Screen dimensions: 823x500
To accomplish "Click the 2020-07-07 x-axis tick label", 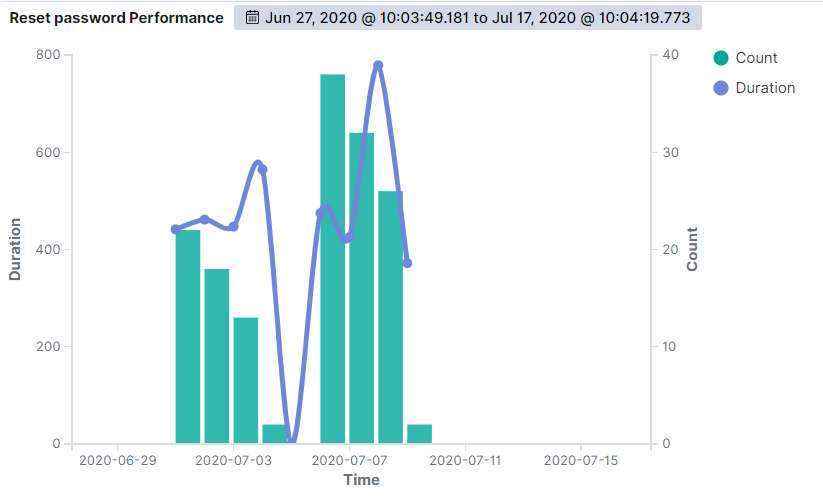I will click(x=348, y=461).
